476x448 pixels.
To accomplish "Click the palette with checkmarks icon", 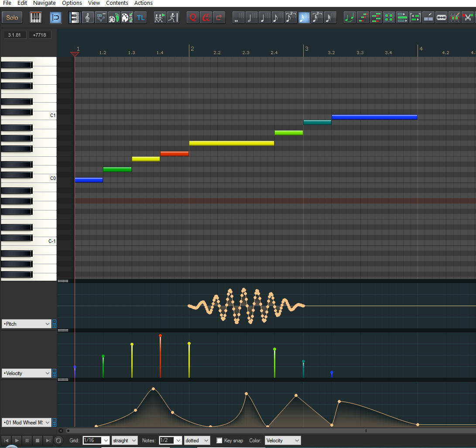I will coord(127,17).
